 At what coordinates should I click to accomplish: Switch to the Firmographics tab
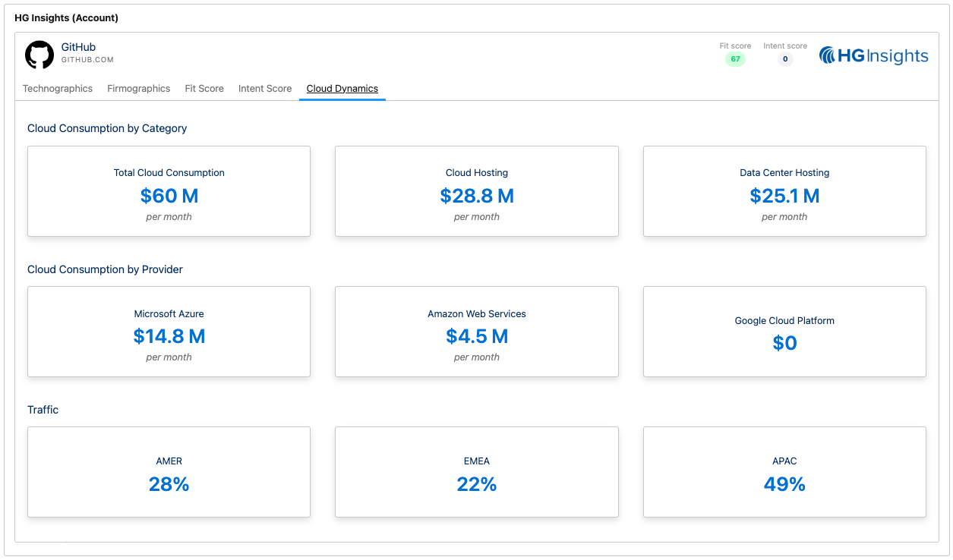tap(139, 89)
